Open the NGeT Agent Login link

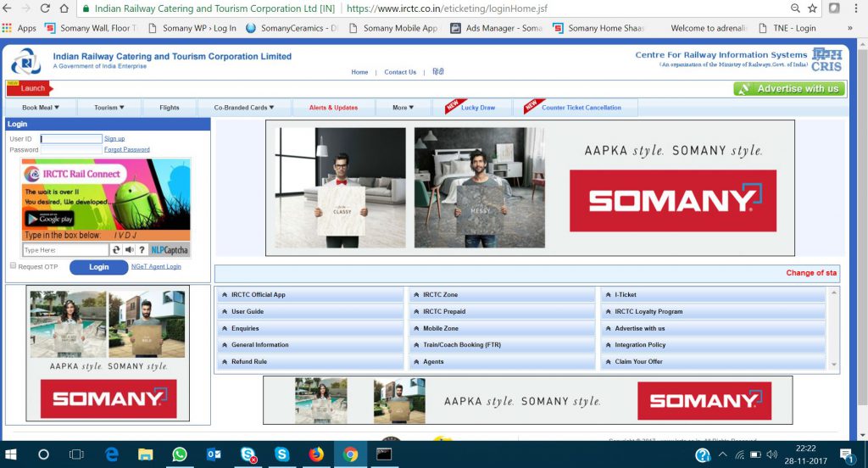[x=156, y=266]
